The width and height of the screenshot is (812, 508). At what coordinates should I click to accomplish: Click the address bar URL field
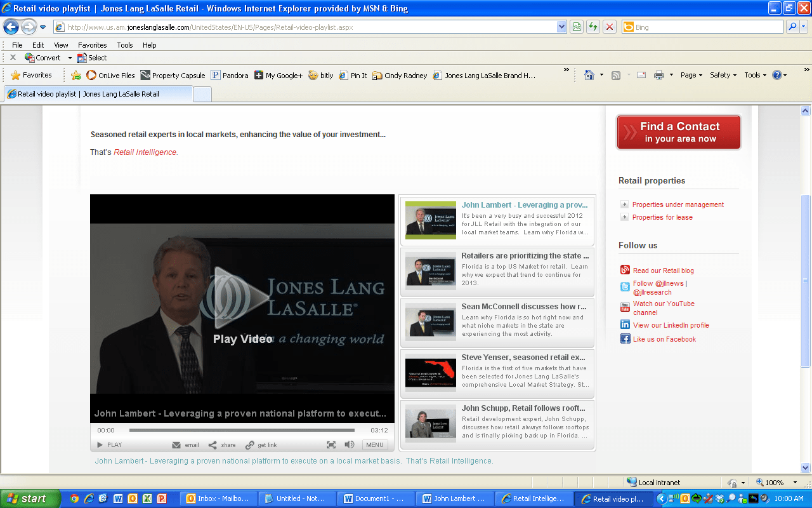(x=305, y=27)
